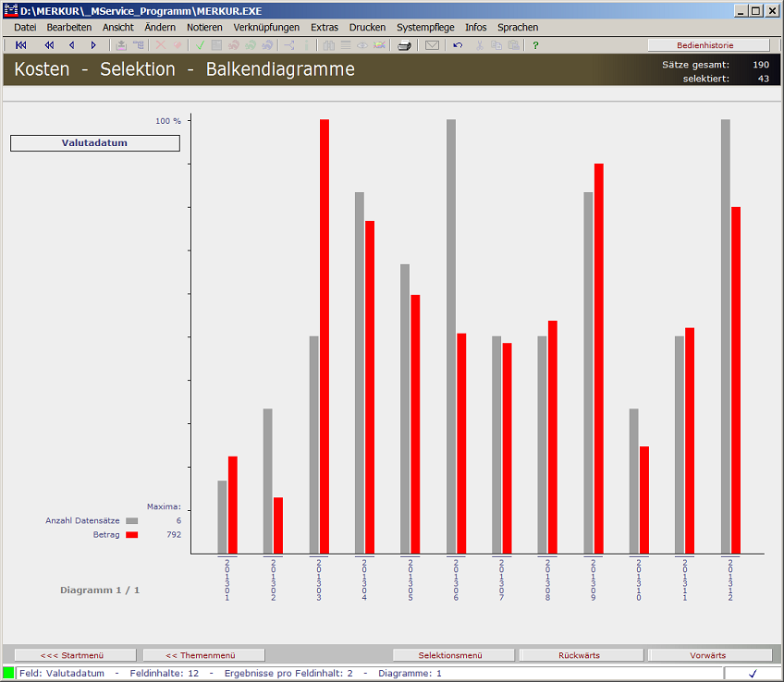The width and height of the screenshot is (784, 682).
Task: Click the printer icon in the toolbar
Action: 404,45
